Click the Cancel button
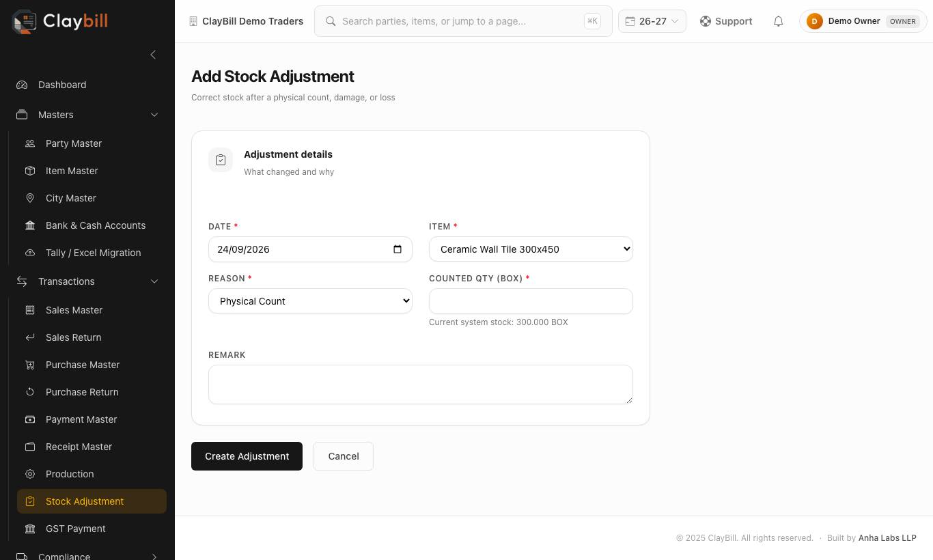This screenshot has width=933, height=560. (344, 456)
